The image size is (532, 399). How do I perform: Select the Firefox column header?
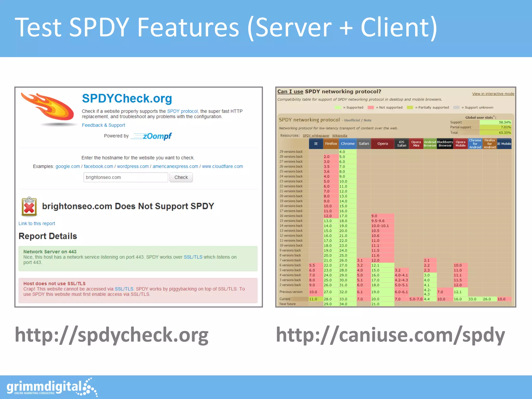[x=331, y=144]
